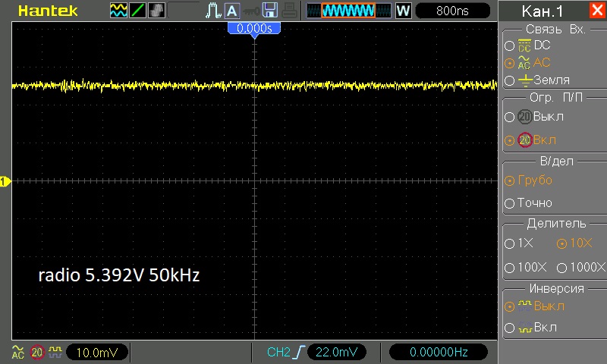Click the floppy disk save icon
Image resolution: width=607 pixels, height=364 pixels.
coord(270,11)
